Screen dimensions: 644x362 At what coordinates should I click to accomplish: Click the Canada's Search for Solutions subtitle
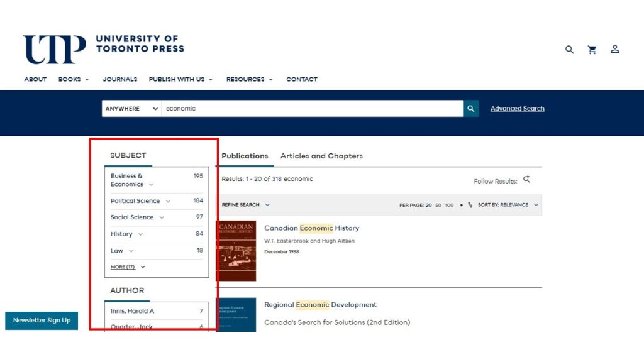tap(337, 322)
